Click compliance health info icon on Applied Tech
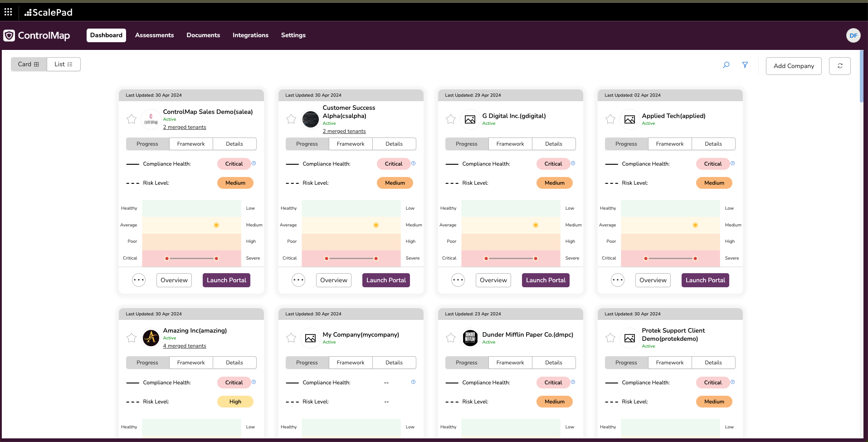Screen dimensions: 868x442 coord(733,163)
